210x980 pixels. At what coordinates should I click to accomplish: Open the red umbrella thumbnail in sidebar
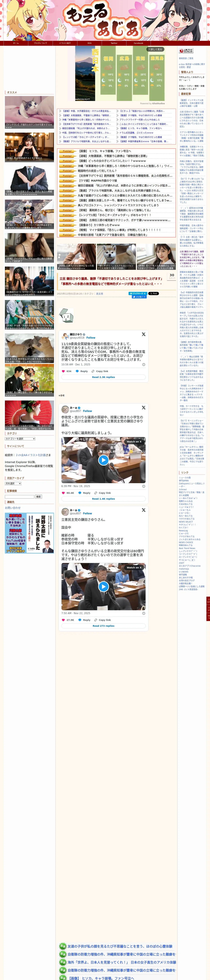[x=29, y=415]
